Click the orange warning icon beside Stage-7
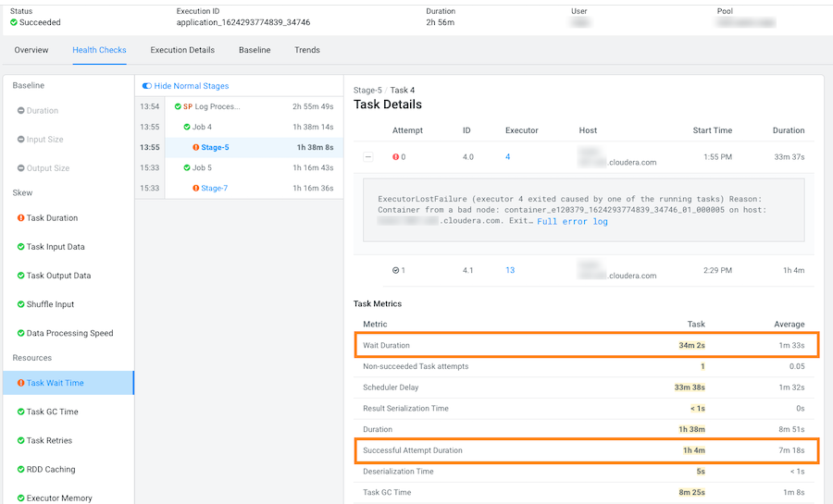This screenshot has width=833, height=504. (195, 188)
